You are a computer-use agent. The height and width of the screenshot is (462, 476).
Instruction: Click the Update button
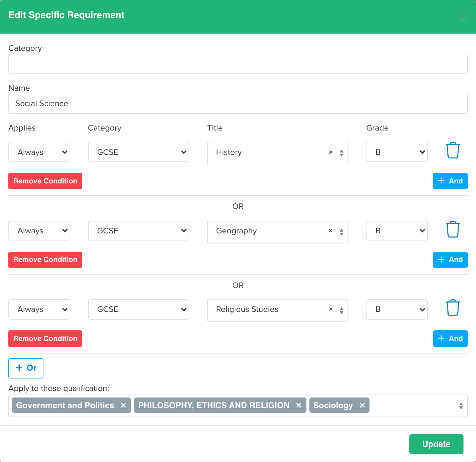pos(436,444)
